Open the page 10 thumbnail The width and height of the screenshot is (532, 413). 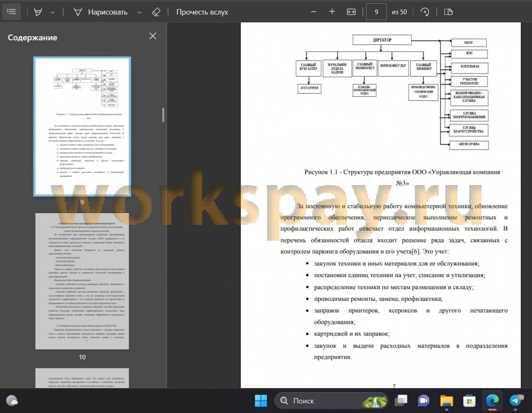pyautogui.click(x=82, y=281)
